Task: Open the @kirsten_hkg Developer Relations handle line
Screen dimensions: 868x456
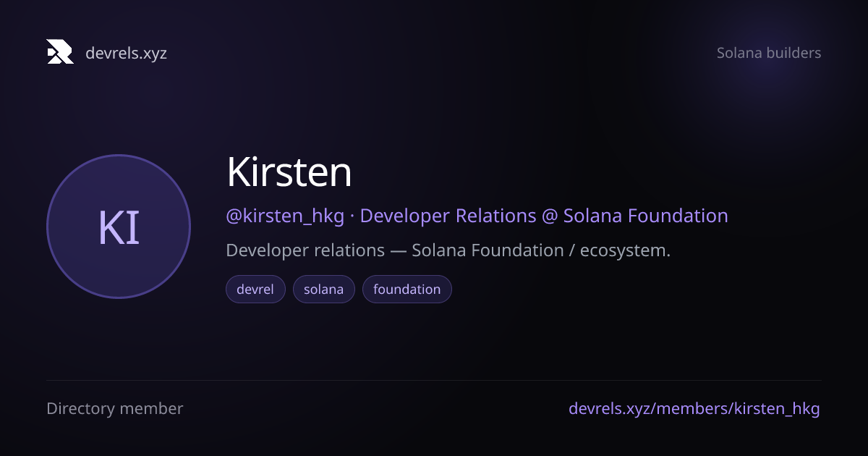Action: (477, 216)
